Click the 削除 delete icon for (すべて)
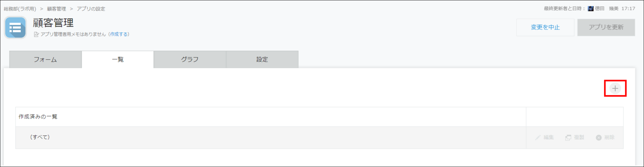Image resolution: width=644 pixels, height=167 pixels. click(599, 137)
